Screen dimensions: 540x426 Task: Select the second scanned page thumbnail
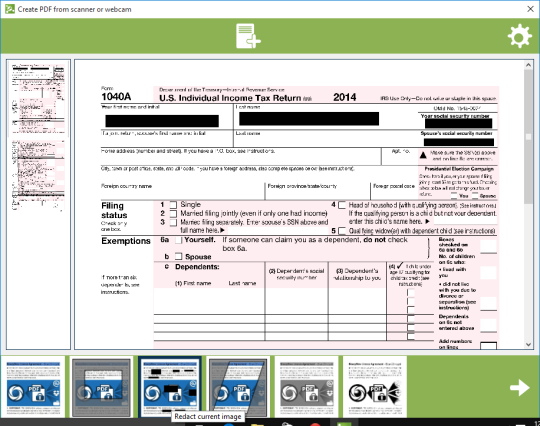point(38,175)
